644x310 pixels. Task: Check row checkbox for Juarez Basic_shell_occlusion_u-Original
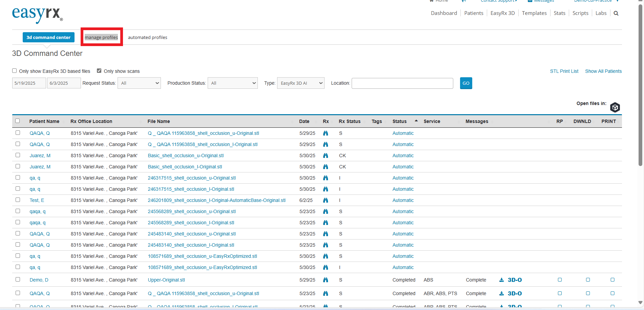(18, 155)
